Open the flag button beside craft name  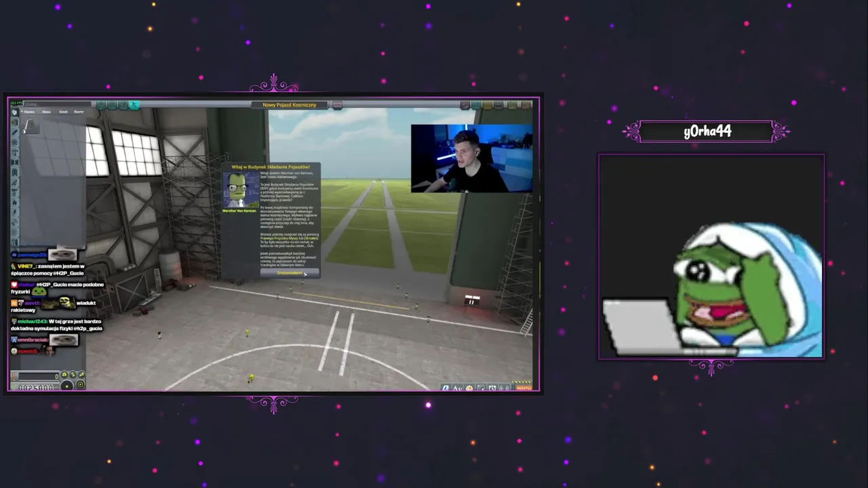(x=337, y=105)
